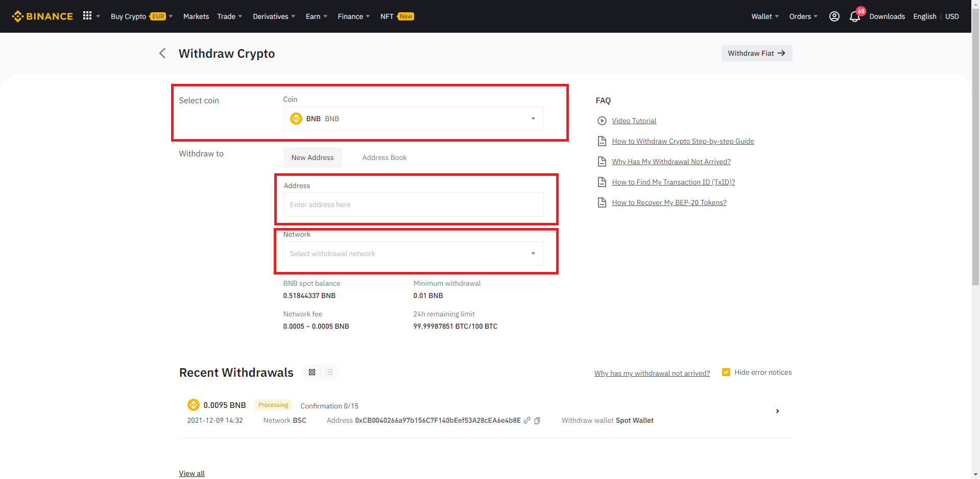Click the Video Tutorial play icon
This screenshot has height=479, width=980.
pos(602,121)
